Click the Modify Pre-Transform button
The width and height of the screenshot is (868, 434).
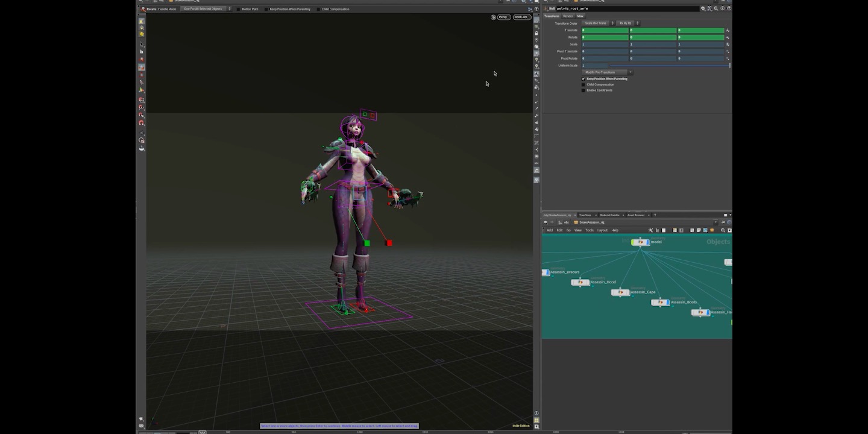604,72
